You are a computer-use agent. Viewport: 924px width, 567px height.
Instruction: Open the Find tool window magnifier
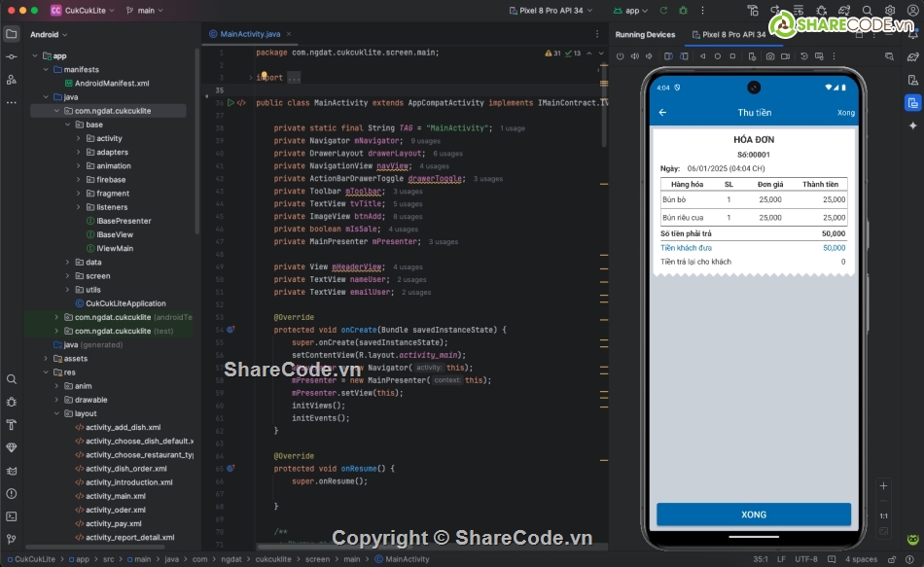pyautogui.click(x=12, y=379)
